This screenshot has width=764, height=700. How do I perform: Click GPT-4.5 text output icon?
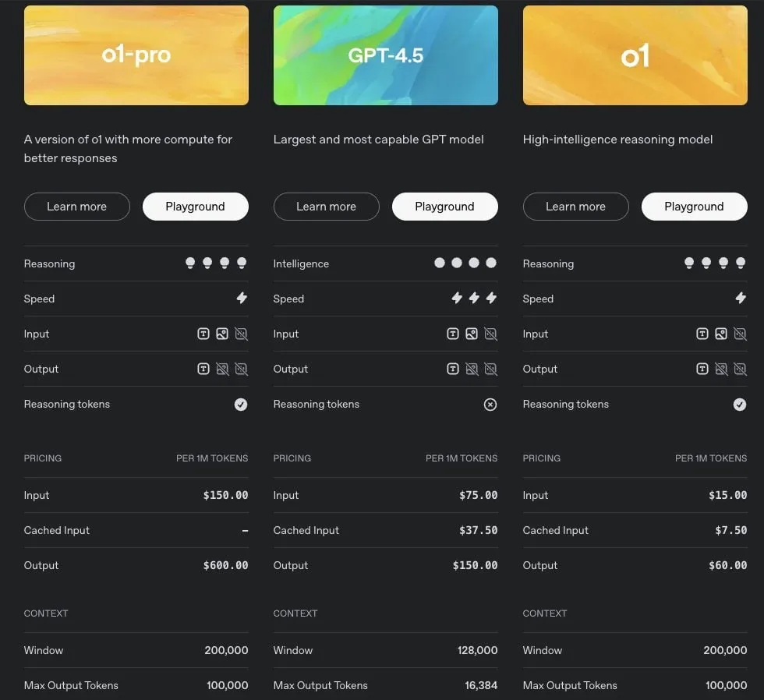[x=453, y=369]
